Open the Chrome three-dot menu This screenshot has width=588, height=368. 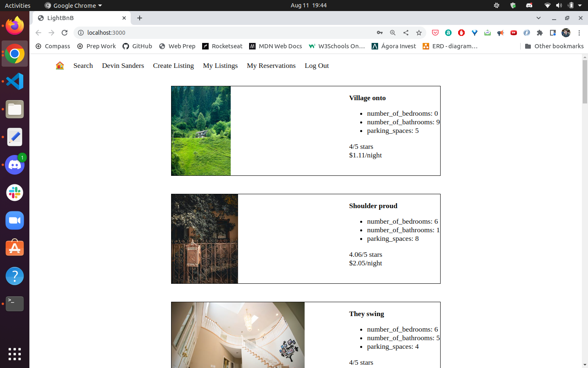tap(579, 33)
